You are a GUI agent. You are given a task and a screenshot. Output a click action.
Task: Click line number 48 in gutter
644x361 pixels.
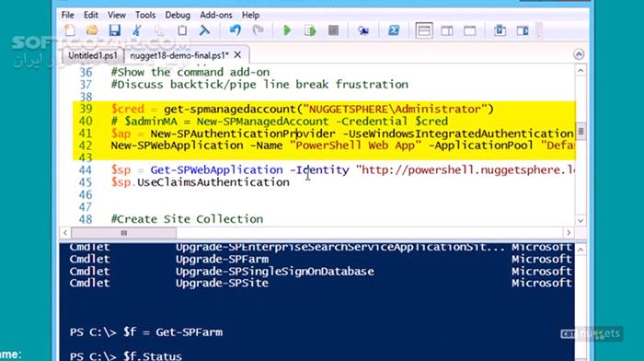click(x=86, y=219)
